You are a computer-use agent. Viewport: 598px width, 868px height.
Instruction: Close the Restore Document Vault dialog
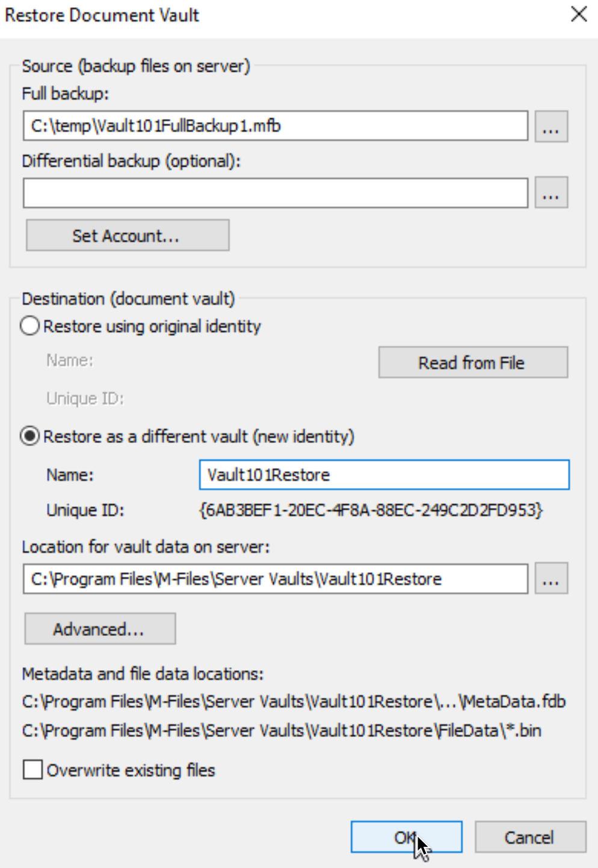click(x=579, y=14)
